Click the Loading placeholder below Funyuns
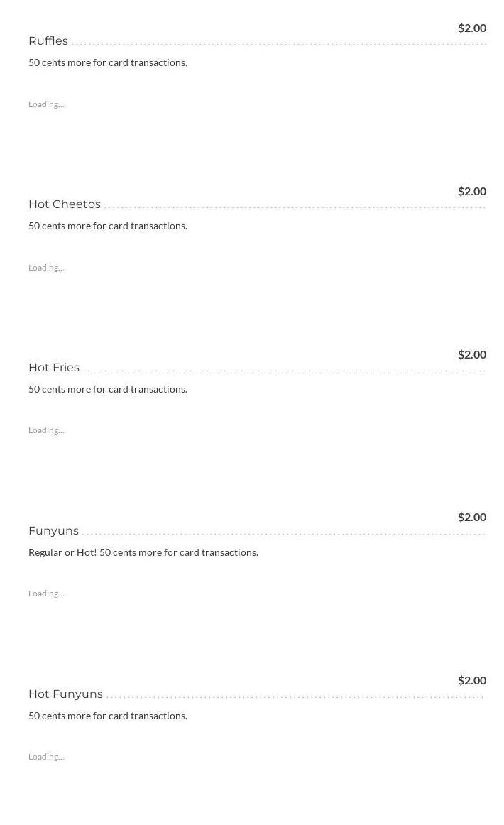Image resolution: width=504 pixels, height=825 pixels. pyautogui.click(x=46, y=594)
